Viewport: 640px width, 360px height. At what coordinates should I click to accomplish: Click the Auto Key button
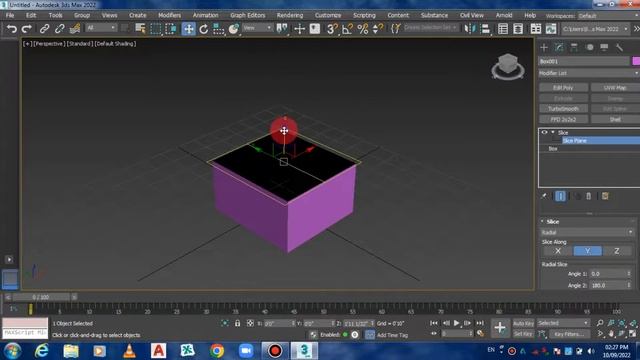[x=523, y=323]
